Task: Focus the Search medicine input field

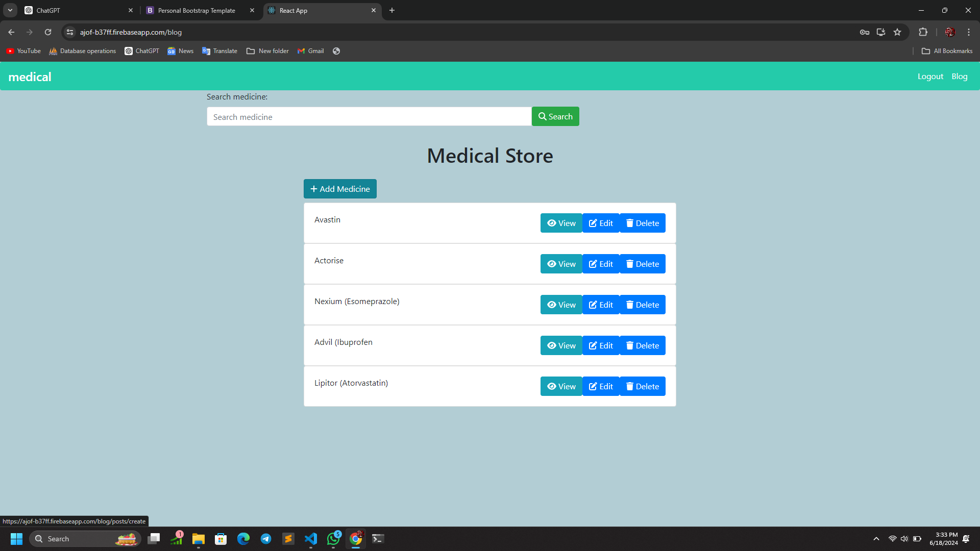Action: 369,117
